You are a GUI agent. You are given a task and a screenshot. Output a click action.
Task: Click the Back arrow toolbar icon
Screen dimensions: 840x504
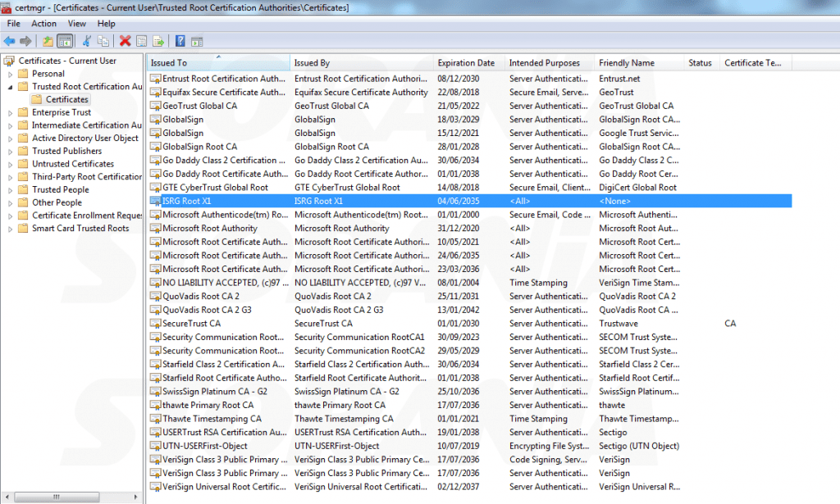coord(10,41)
